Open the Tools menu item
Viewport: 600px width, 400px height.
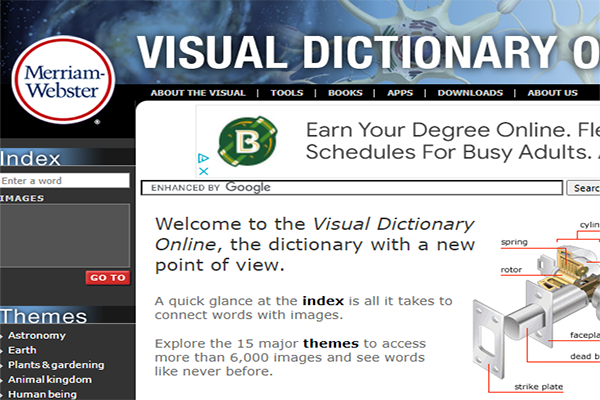click(286, 93)
